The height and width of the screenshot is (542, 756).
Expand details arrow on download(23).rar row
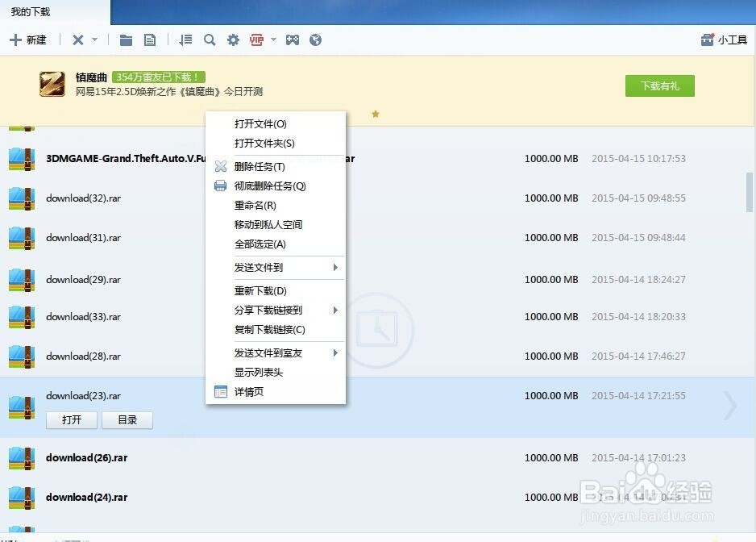pyautogui.click(x=730, y=406)
